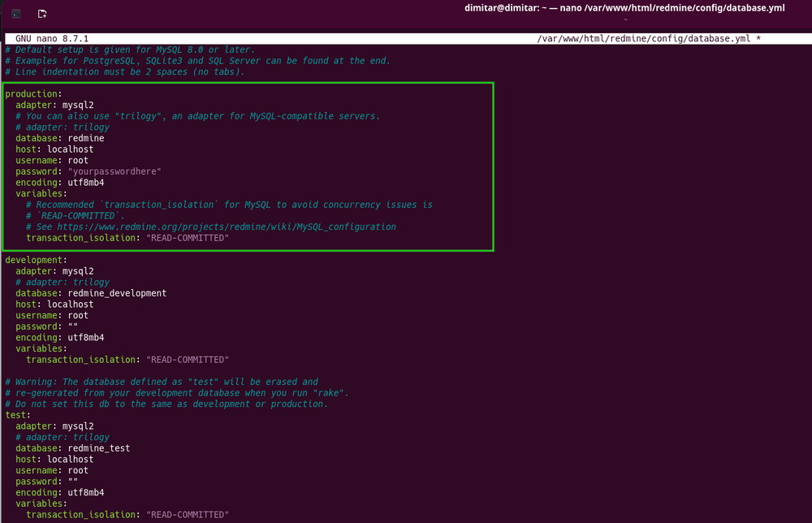The height and width of the screenshot is (523, 812).
Task: Click 'encoding: utf8mb4' under production
Action: [x=59, y=183]
